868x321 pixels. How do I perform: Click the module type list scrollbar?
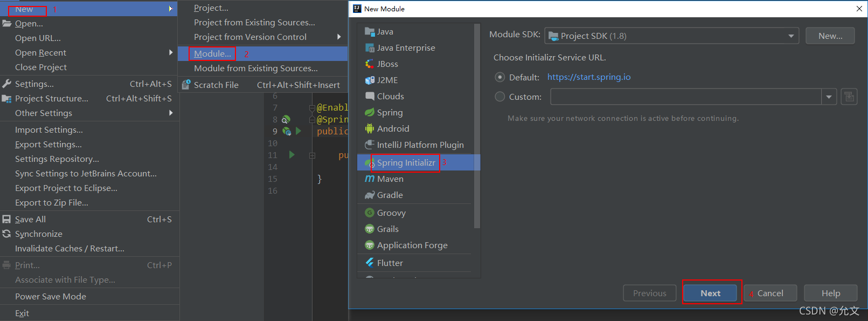click(477, 126)
